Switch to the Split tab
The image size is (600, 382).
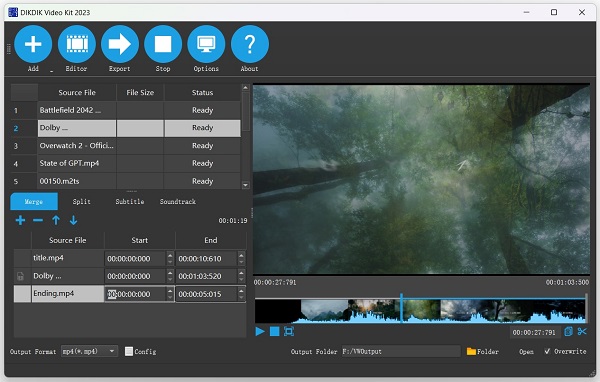point(82,201)
